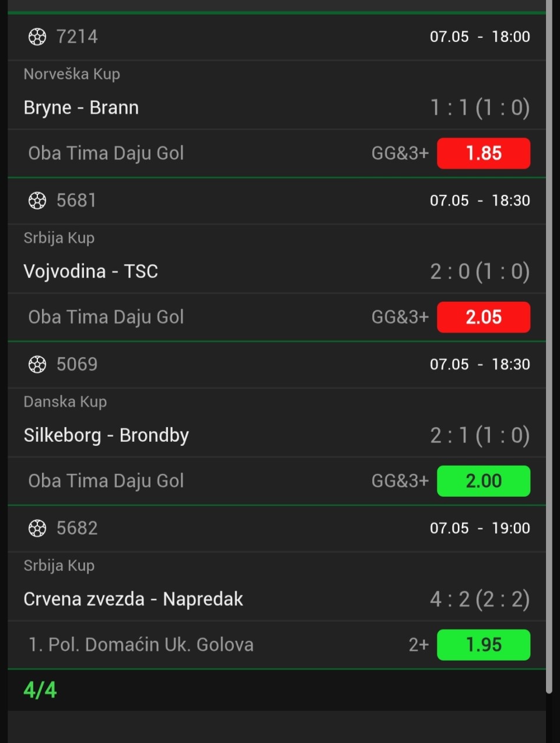This screenshot has height=743, width=560.
Task: Click match code 5681
Action: pyautogui.click(x=76, y=201)
